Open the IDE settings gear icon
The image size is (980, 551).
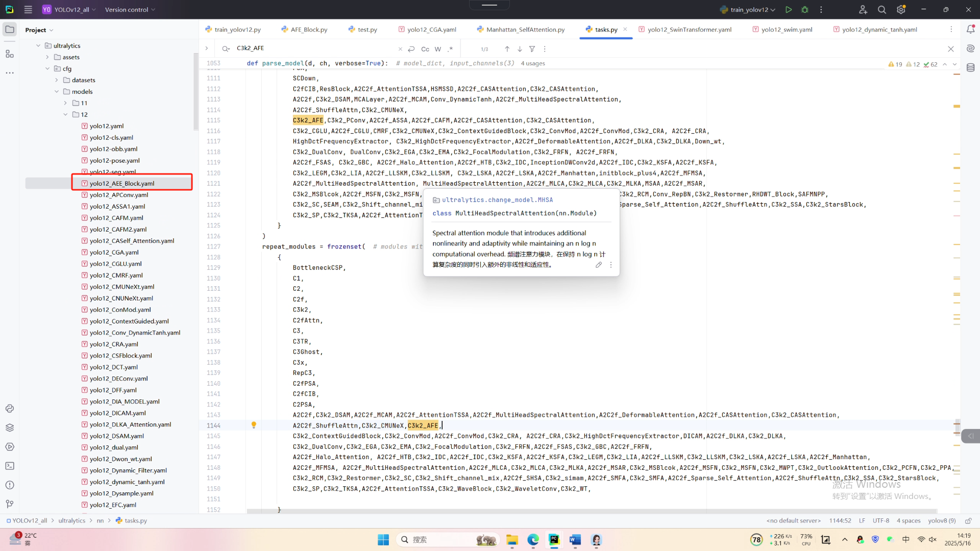pos(901,10)
